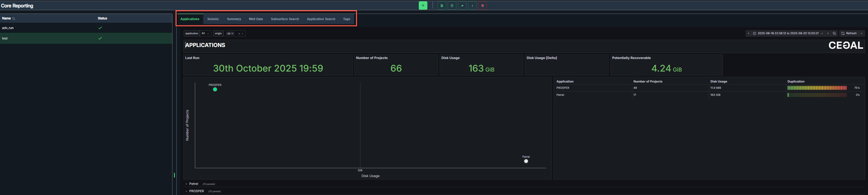The width and height of the screenshot is (868, 195).
Task: Open the info icon in toolbar
Action: tap(472, 5)
